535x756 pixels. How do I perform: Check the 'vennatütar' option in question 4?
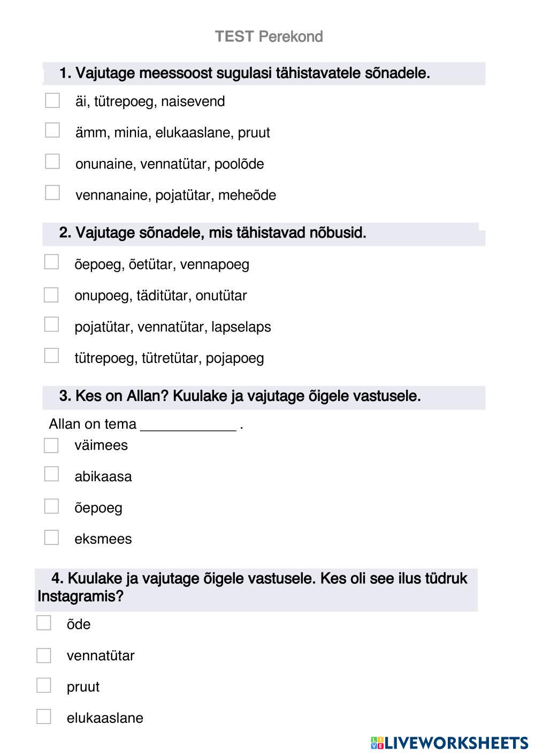click(44, 655)
